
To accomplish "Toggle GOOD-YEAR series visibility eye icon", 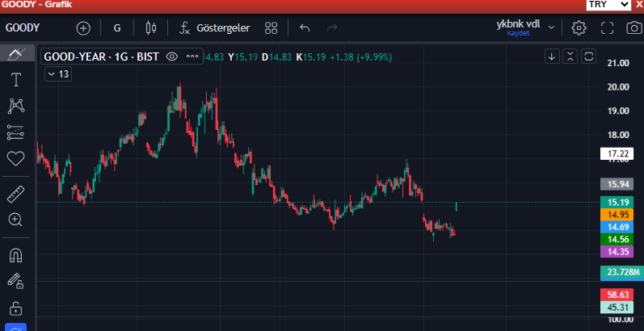I will click(x=171, y=57).
